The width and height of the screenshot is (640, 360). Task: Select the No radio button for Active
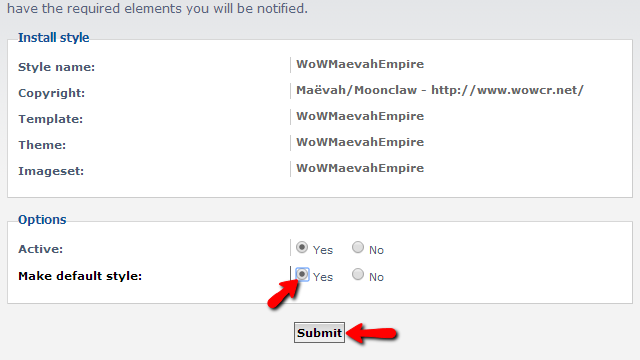(358, 247)
